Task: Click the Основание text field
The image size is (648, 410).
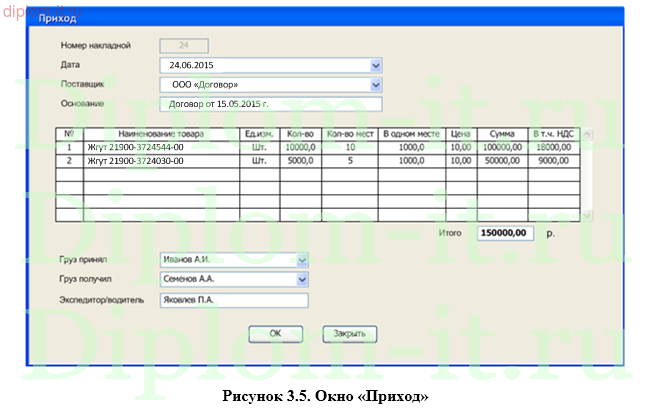Action: click(x=271, y=104)
